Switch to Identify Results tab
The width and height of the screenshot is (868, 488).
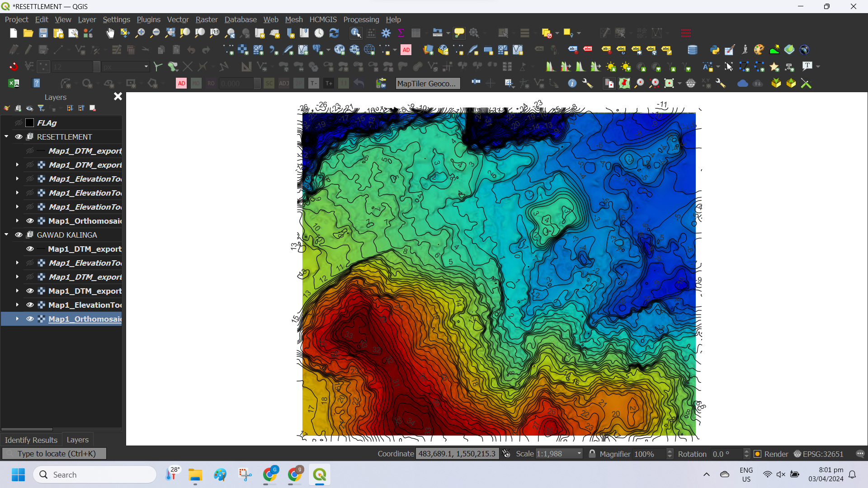pos(31,440)
